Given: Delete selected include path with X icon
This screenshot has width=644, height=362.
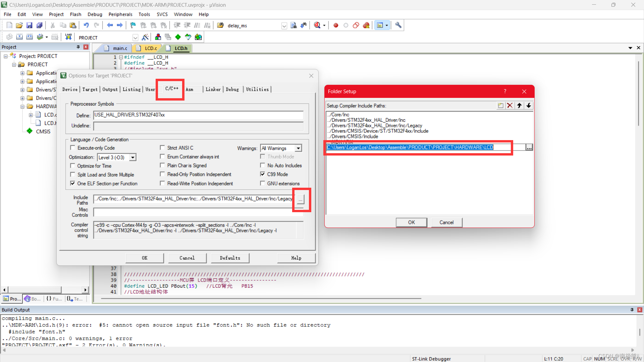Looking at the screenshot, I should [x=510, y=106].
